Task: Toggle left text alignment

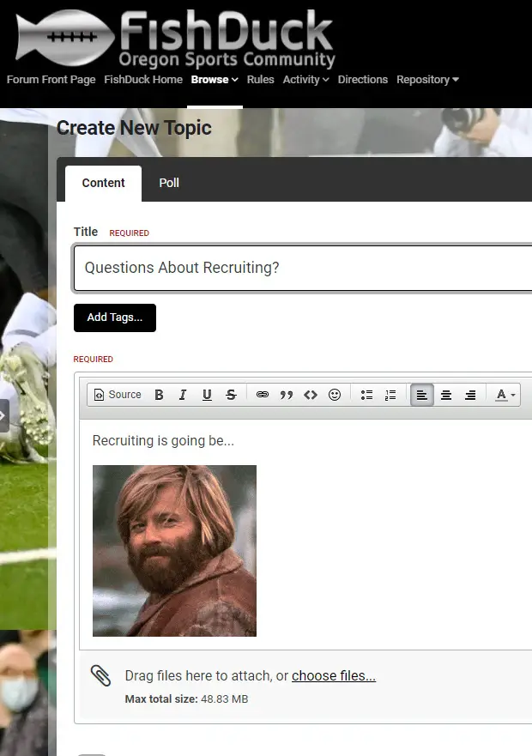Action: pyautogui.click(x=421, y=395)
